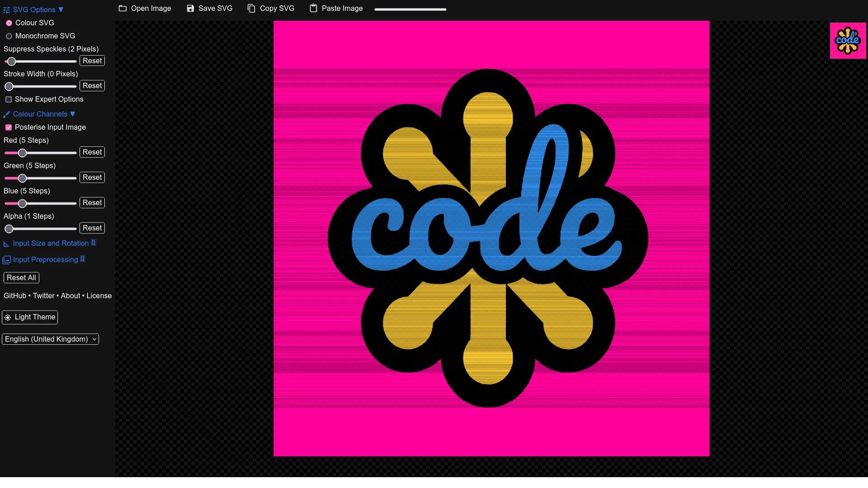Click the Alpha steps slider
868x488 pixels.
40,229
